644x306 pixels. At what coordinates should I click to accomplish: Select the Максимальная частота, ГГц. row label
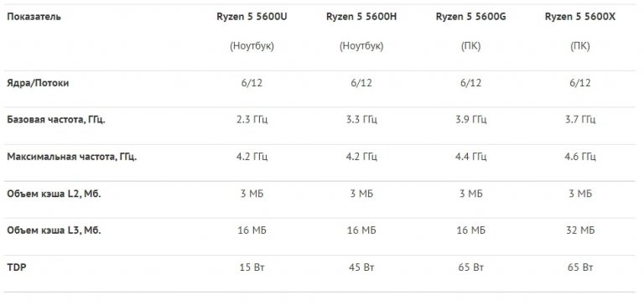tap(72, 157)
